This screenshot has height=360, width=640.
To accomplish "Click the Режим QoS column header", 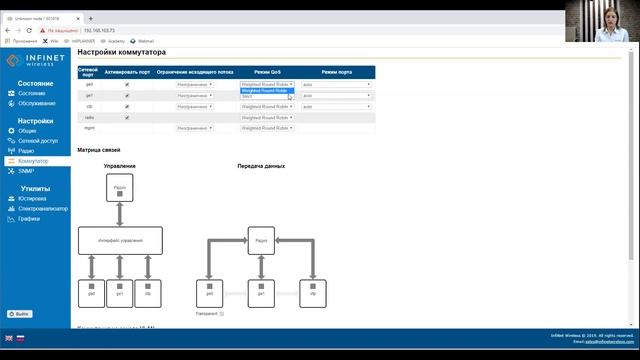I will click(x=267, y=72).
